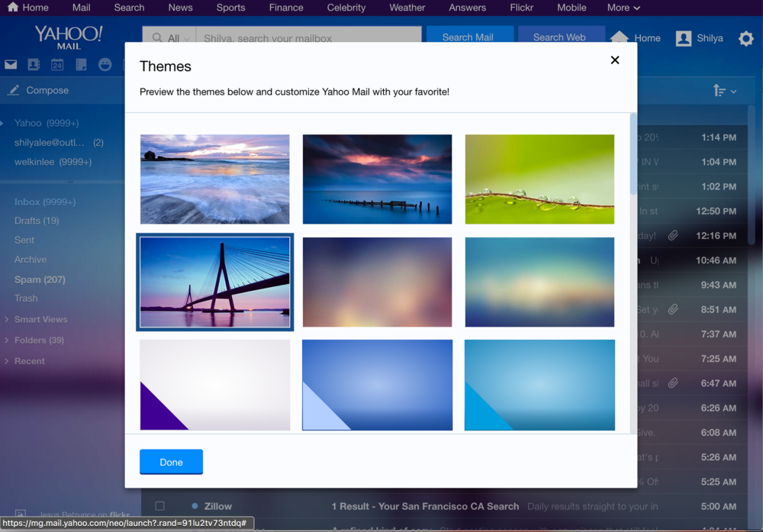Open the Notepad icon
763x532 pixels.
[81, 65]
